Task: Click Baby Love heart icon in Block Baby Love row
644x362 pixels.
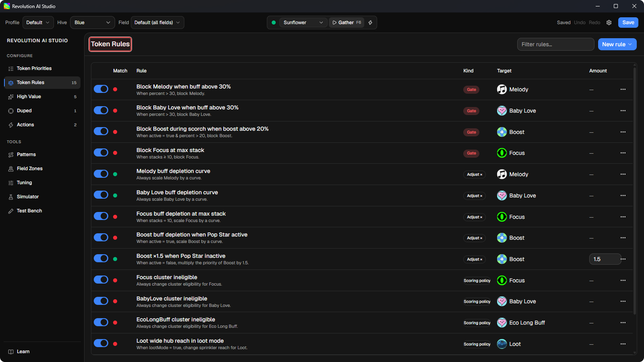Action: pos(502,111)
